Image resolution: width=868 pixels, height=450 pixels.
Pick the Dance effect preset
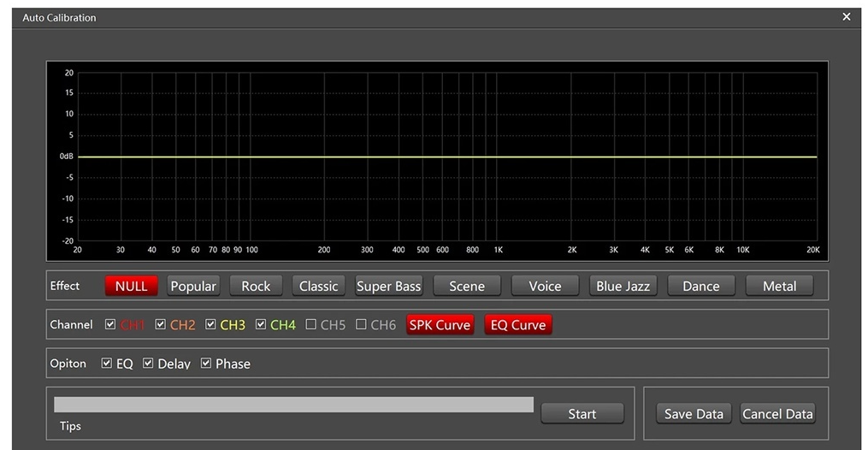pyautogui.click(x=700, y=286)
